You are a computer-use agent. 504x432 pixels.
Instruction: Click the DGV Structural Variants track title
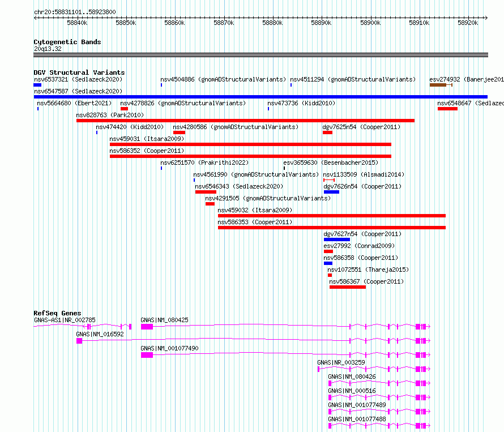(79, 72)
